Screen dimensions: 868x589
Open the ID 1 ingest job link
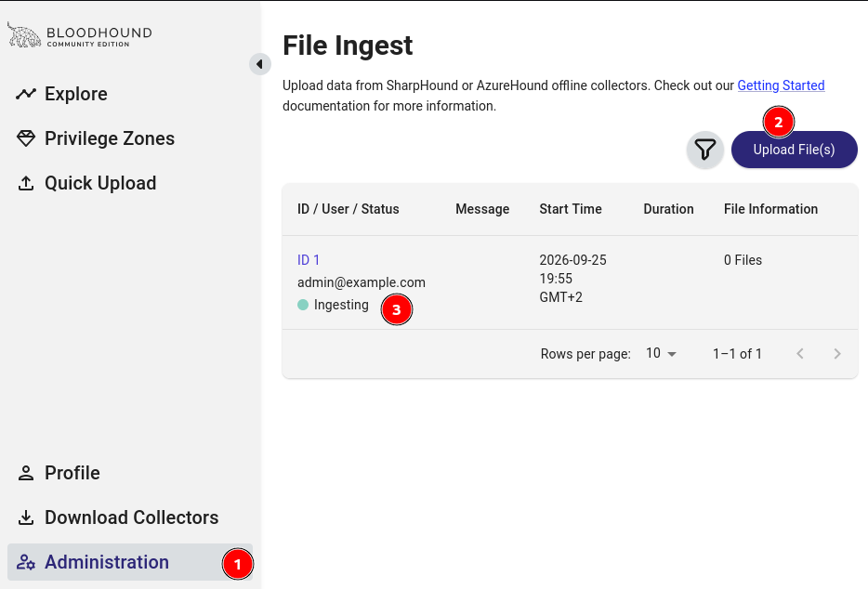click(309, 259)
